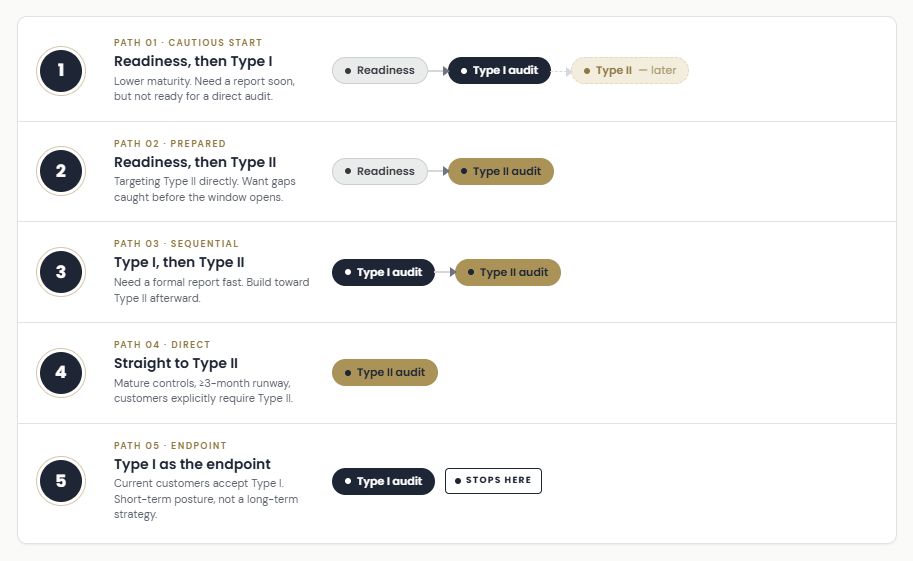The height and width of the screenshot is (561, 913).
Task: Open the 'Straight to Type II' heading
Action: click(176, 364)
